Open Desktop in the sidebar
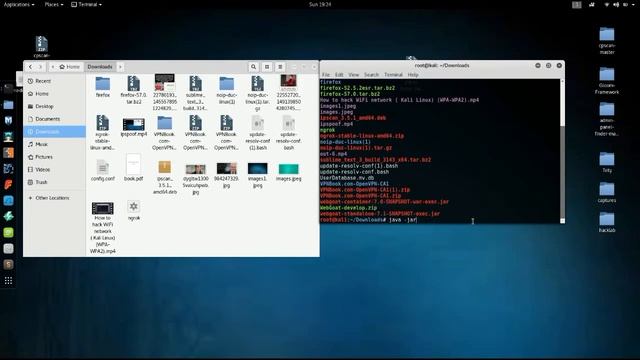 point(54,106)
